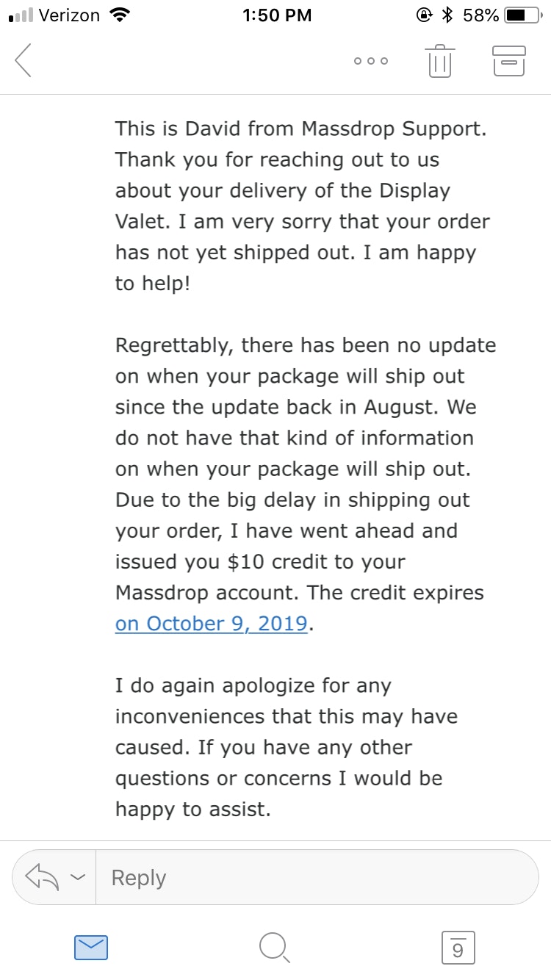Tap the "This is David from Massdrop" paragraph
Screen dimensions: 551x980
[301, 206]
